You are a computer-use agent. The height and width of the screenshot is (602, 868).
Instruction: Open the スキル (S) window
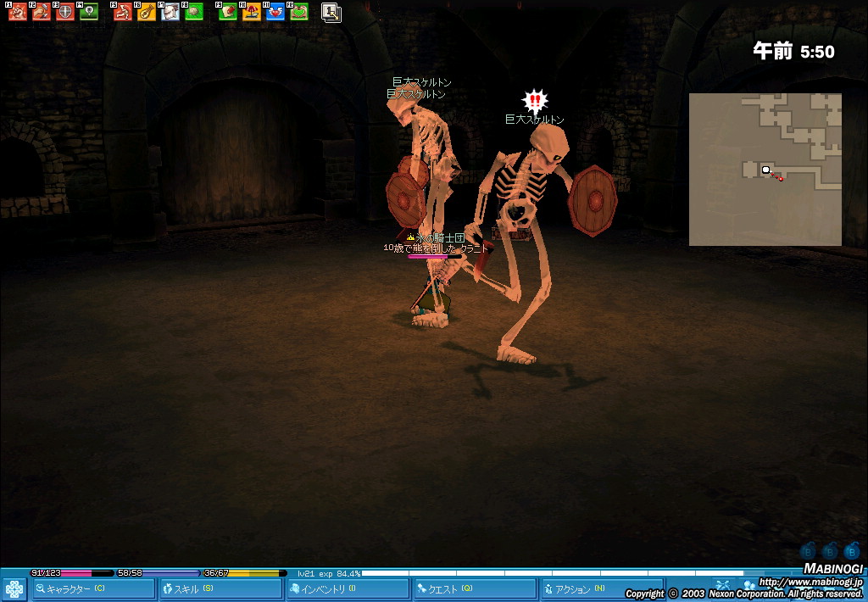click(x=220, y=588)
